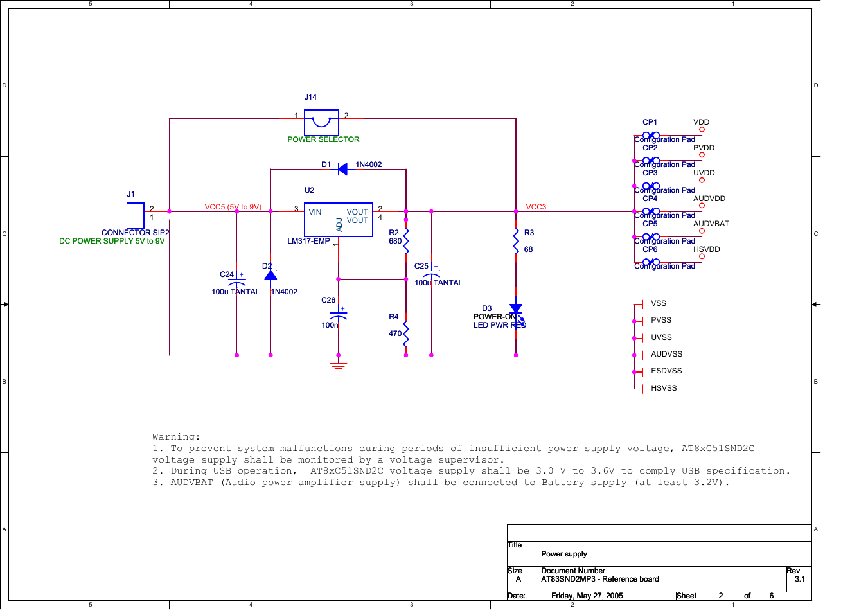Select the CP1 configuration pad symbol
Viewport: 868px width, 613px height.
pyautogui.click(x=651, y=136)
